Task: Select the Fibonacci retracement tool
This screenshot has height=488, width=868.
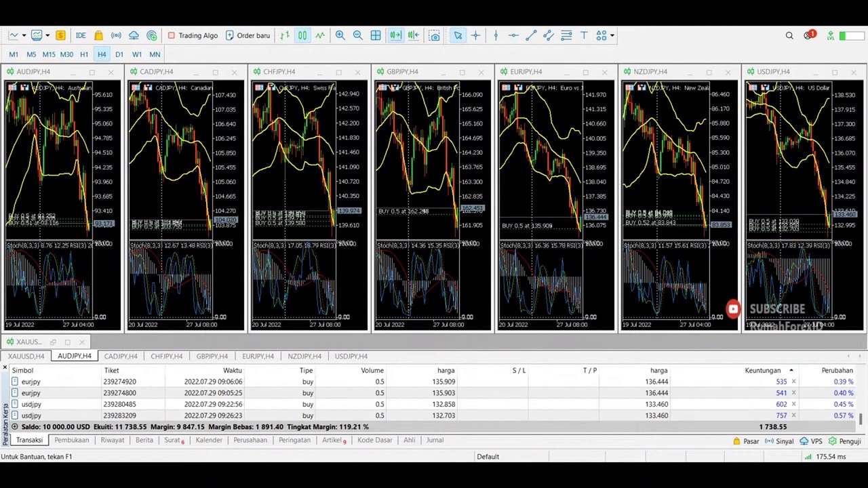Action: (566, 35)
